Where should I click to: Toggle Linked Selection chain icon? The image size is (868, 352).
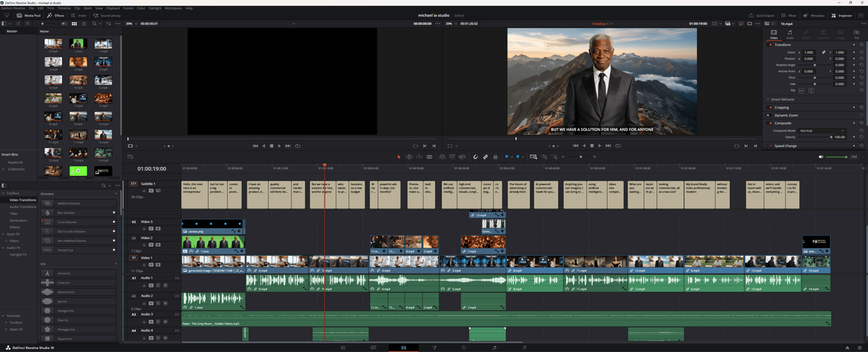click(485, 157)
